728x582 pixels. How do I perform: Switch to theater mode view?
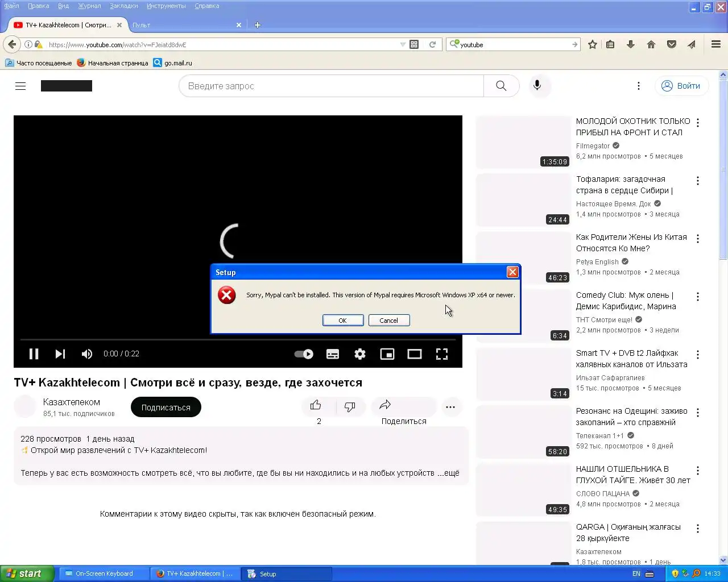pos(415,354)
